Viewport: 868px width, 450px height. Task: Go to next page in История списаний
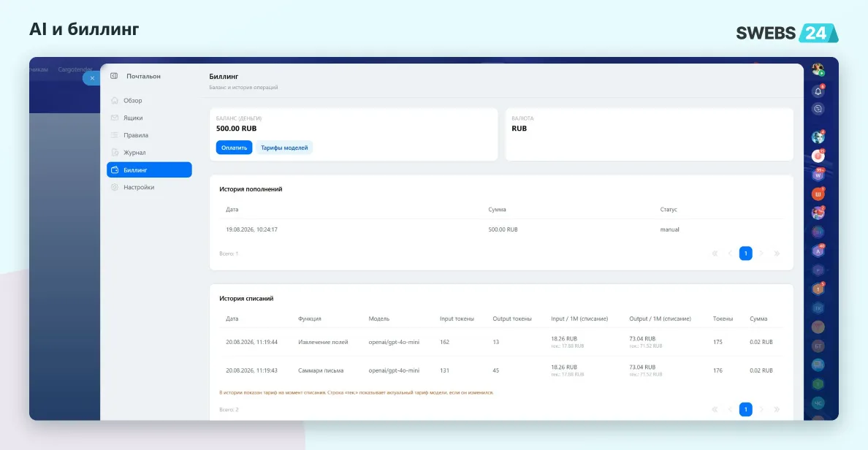pyautogui.click(x=761, y=410)
